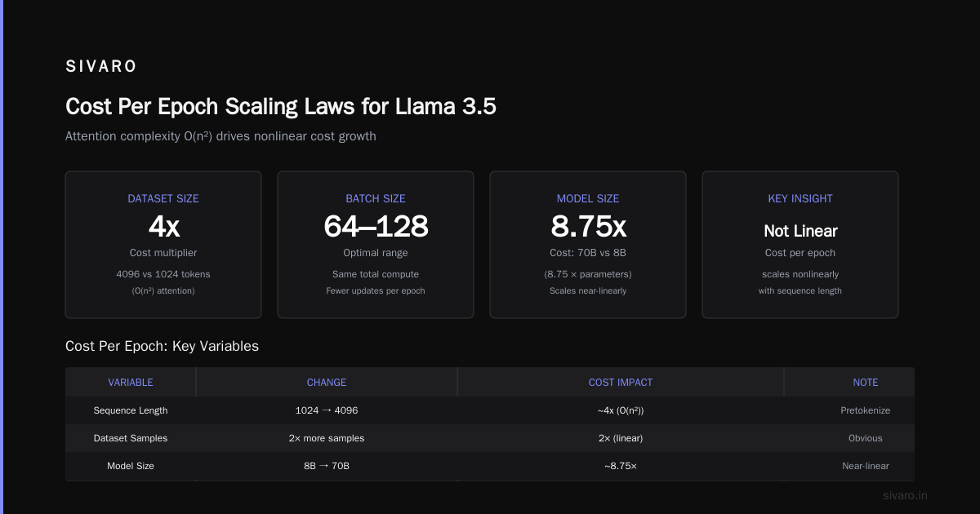Click the COST IMPACT column header
The width and height of the screenshot is (980, 514).
621,382
